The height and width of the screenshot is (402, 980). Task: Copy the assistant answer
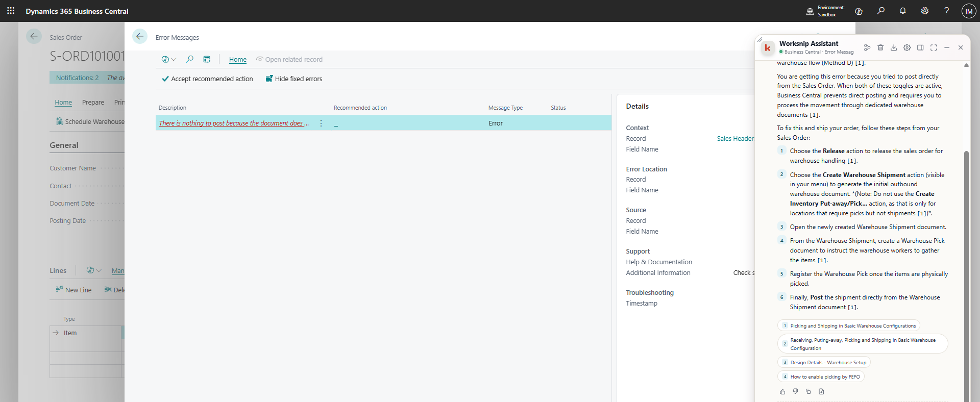[x=808, y=392]
